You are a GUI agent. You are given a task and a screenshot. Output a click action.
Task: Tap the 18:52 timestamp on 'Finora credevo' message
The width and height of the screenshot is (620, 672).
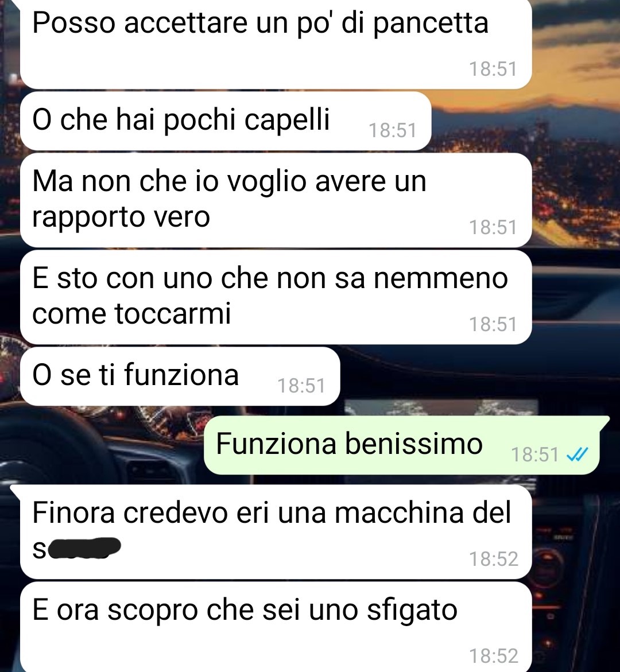(494, 559)
